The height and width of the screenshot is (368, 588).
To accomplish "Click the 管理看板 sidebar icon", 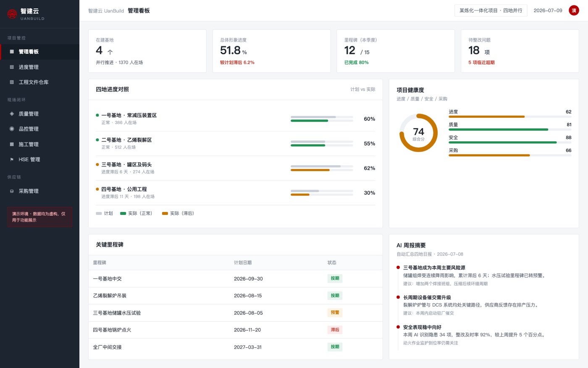I will [12, 52].
